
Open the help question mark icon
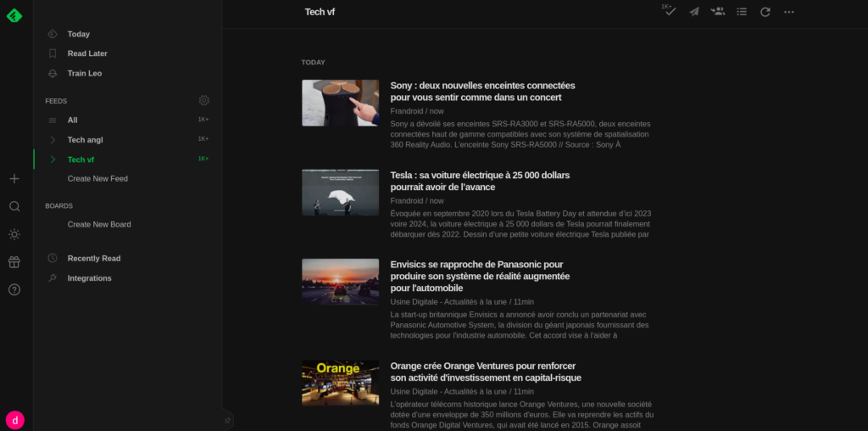coord(14,289)
